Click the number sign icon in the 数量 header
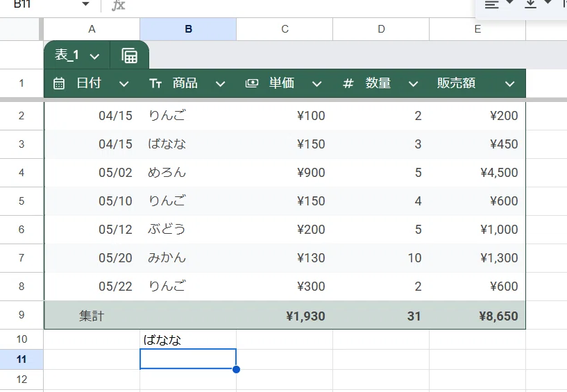The height and width of the screenshot is (392, 567). [x=348, y=83]
